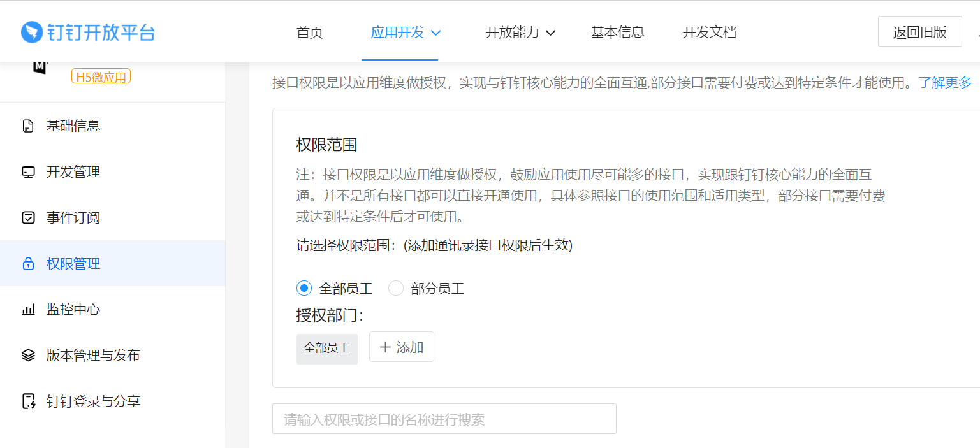Open the 了解更多 link
This screenshot has width=980, height=448.
click(x=945, y=82)
